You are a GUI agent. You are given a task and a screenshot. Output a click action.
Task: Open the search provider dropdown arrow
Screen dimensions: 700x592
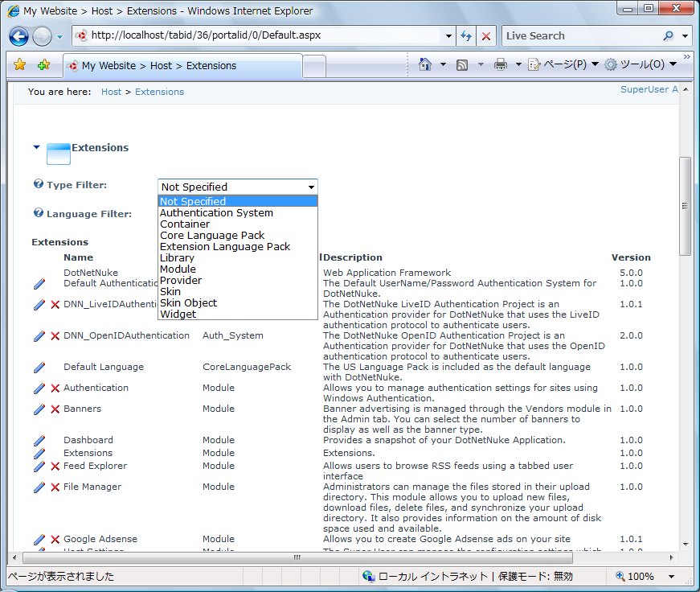click(x=685, y=35)
